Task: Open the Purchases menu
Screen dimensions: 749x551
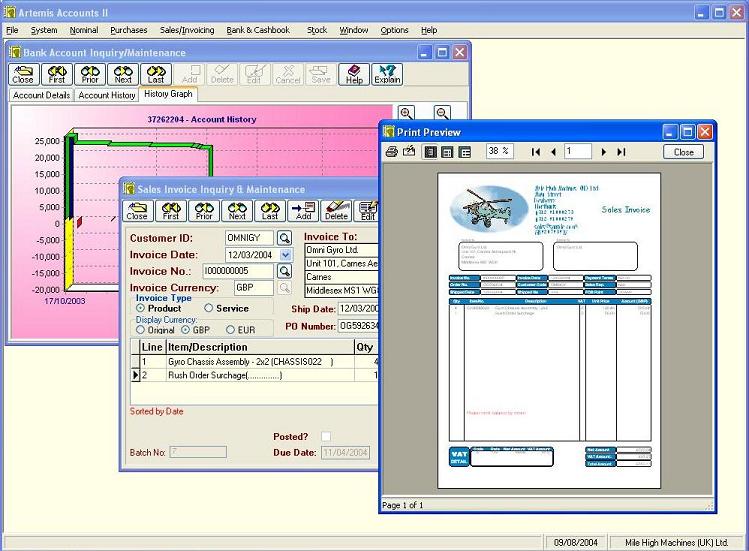Action: 128,30
